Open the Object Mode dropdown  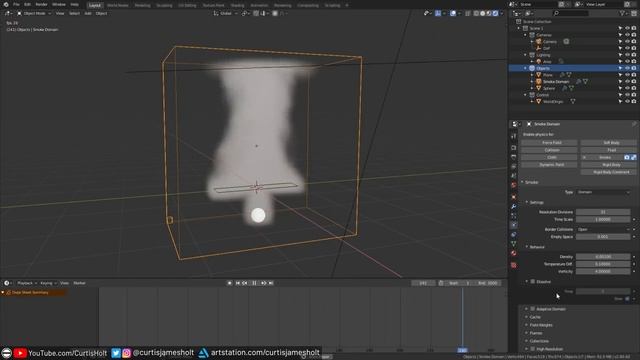point(34,13)
